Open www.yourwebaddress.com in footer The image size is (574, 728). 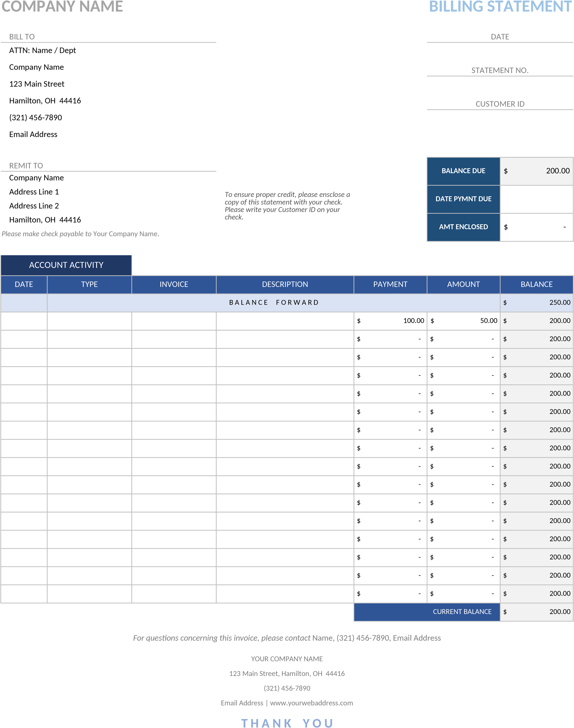311,703
